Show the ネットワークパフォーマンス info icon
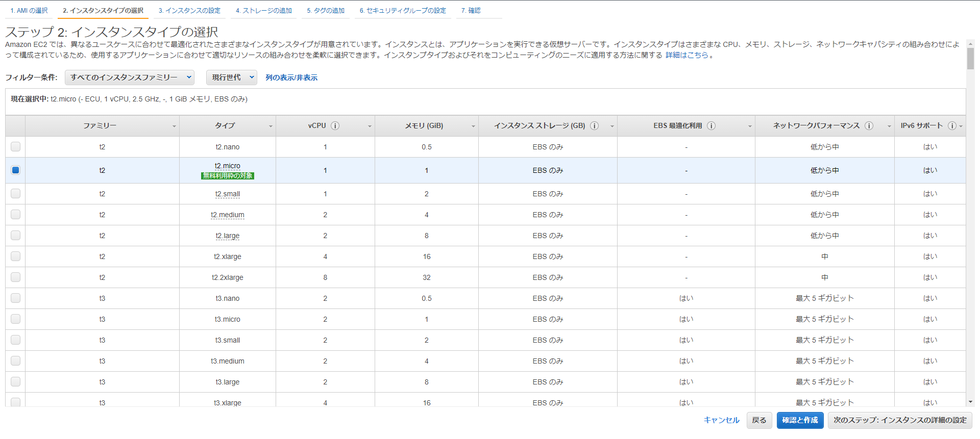This screenshot has height=439, width=980. pyautogui.click(x=869, y=126)
